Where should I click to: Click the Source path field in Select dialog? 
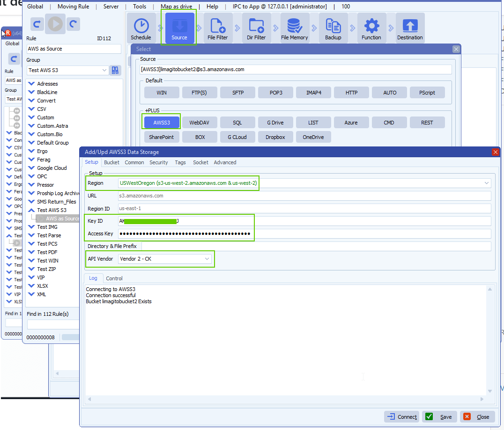(x=296, y=69)
